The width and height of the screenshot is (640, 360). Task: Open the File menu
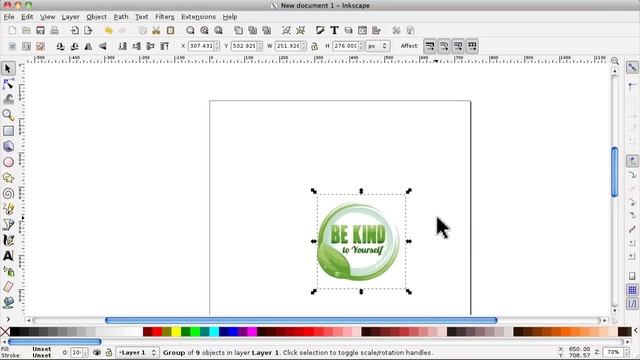(x=9, y=17)
